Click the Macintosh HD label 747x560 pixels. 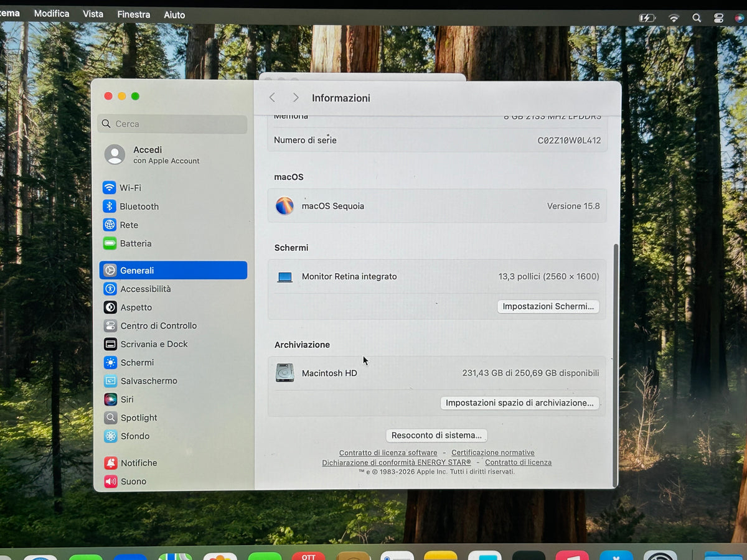click(x=329, y=373)
